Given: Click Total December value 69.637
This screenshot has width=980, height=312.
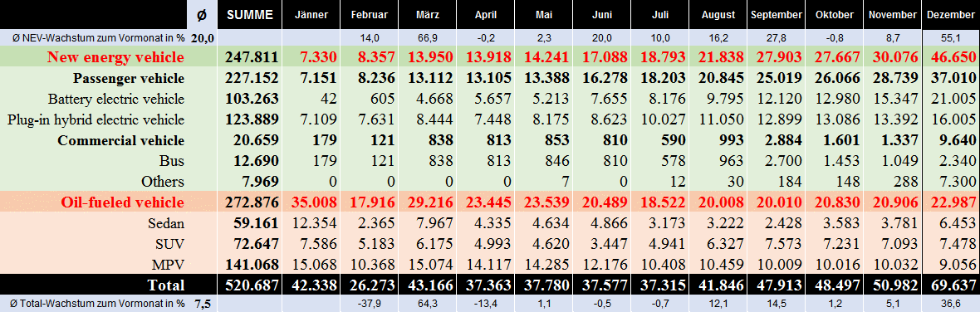Looking at the screenshot, I should pyautogui.click(x=953, y=285).
